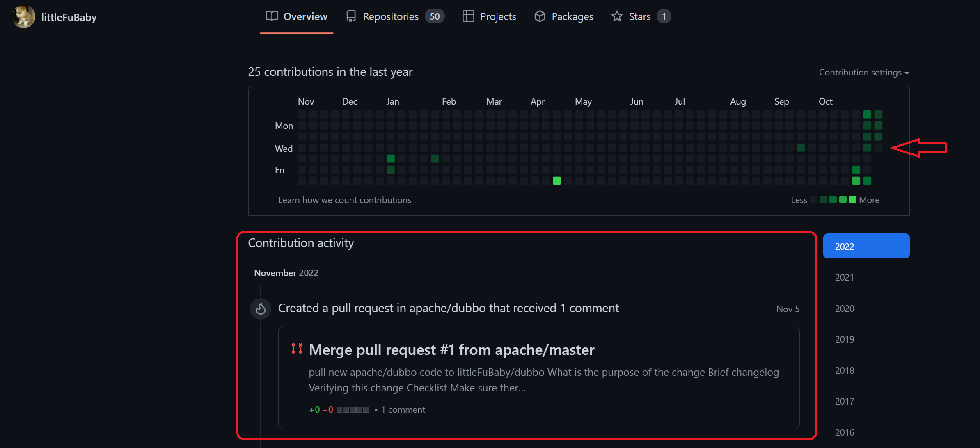Switch to the Overview tab
Screen dimensions: 980x448
tap(296, 16)
